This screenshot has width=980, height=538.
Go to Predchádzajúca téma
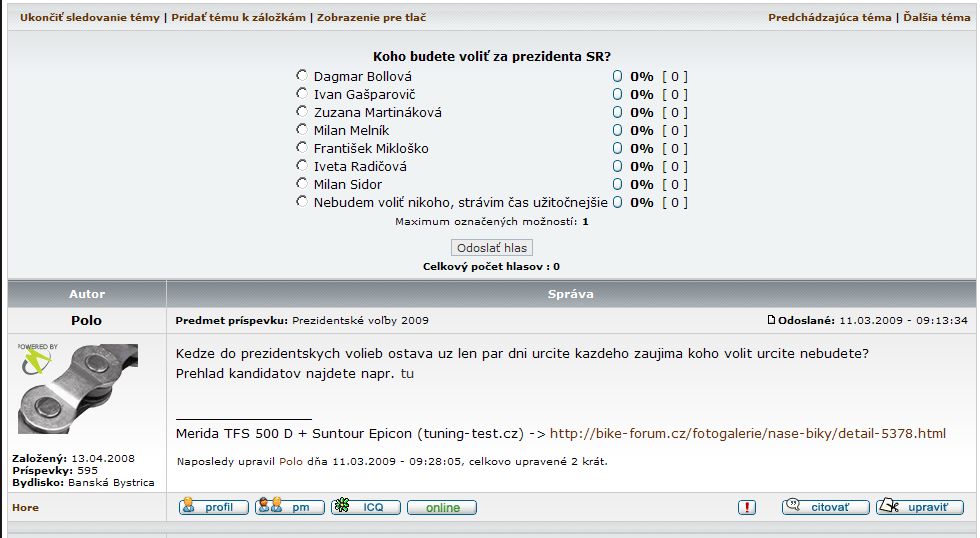(829, 18)
